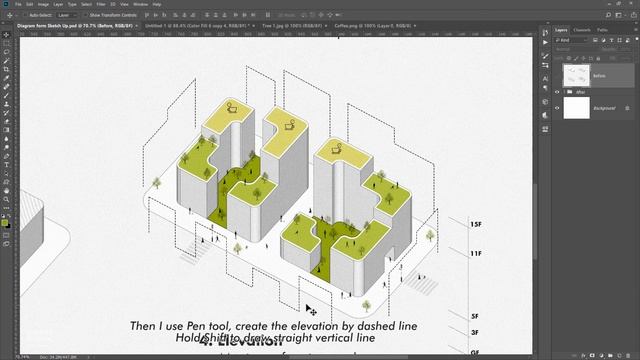Image resolution: width=640 pixels, height=360 pixels.
Task: Click the foreground green color swatch
Action: (x=4, y=223)
